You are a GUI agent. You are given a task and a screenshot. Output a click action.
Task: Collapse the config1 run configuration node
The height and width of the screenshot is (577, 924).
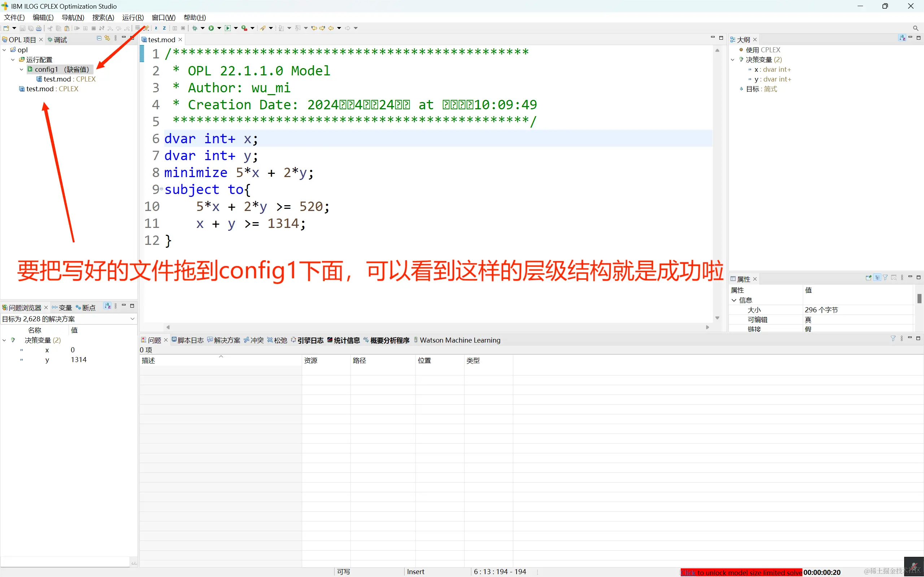(21, 70)
